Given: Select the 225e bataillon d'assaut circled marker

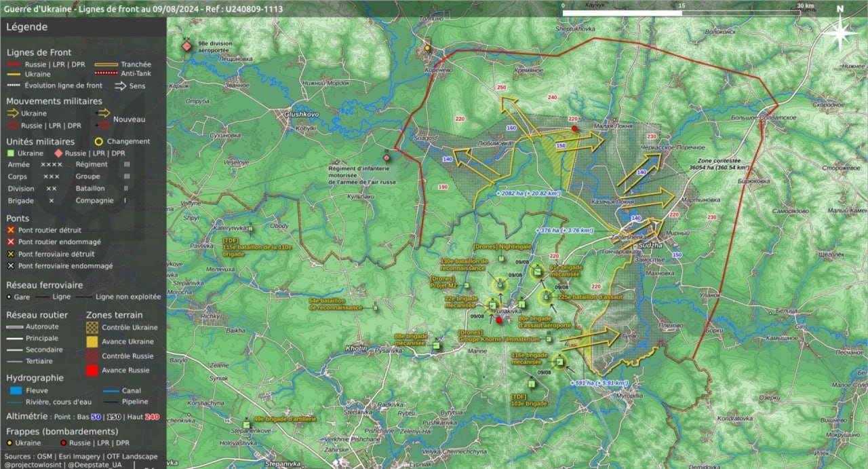Looking at the screenshot, I should click(x=546, y=297).
